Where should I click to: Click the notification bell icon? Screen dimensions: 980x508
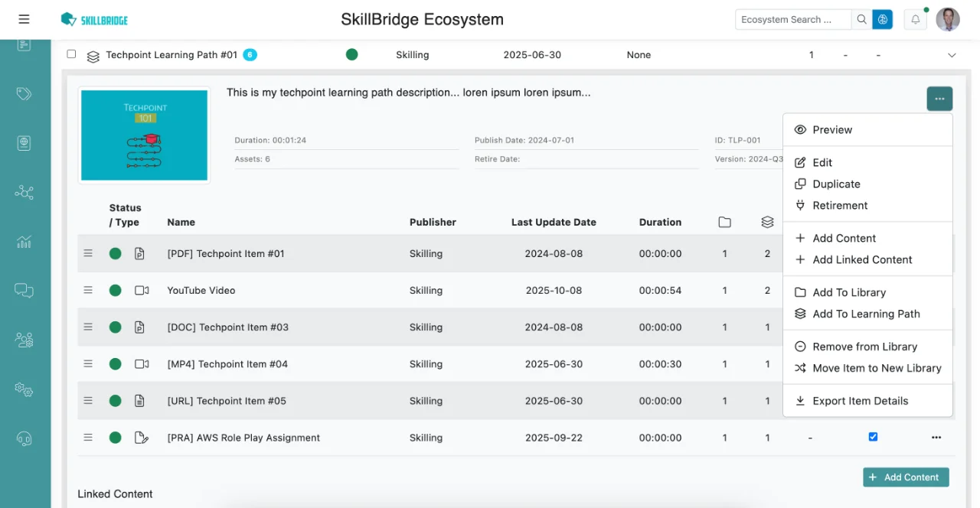click(x=915, y=20)
